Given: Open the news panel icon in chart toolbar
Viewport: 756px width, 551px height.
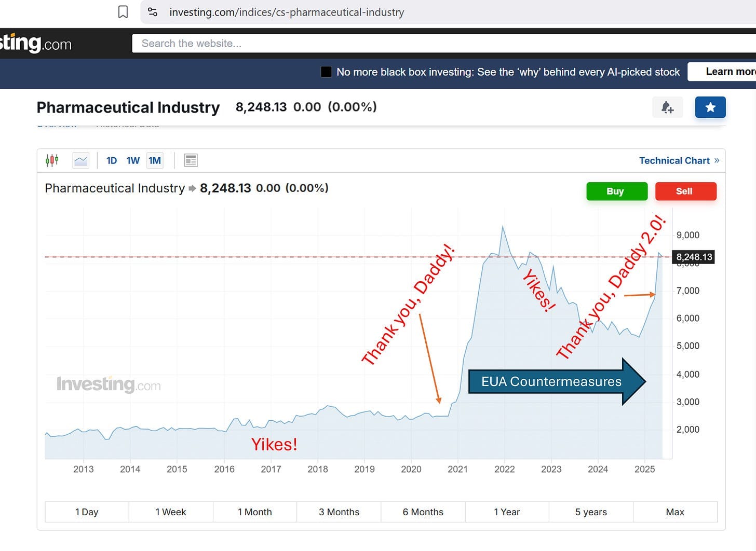Looking at the screenshot, I should pos(191,160).
